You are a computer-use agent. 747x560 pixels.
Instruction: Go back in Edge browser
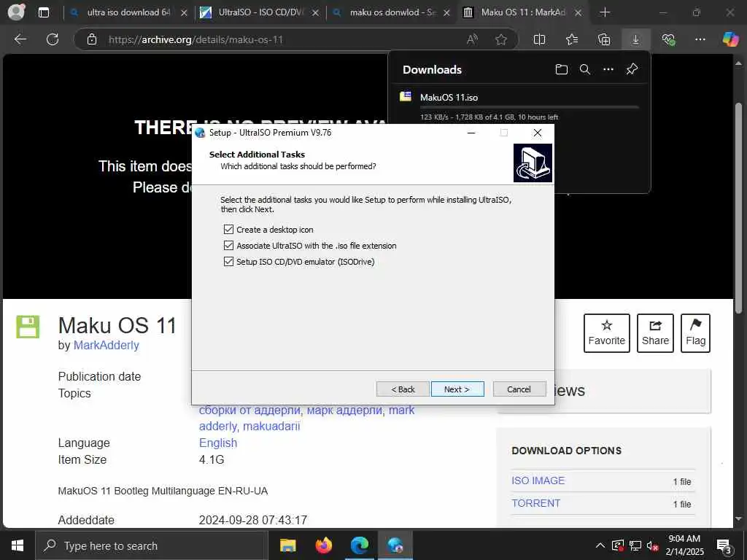[20, 39]
